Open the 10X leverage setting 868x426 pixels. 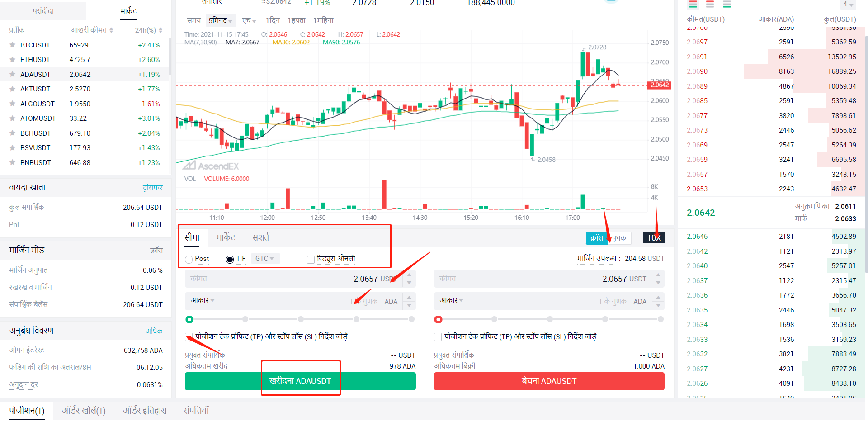click(x=654, y=238)
